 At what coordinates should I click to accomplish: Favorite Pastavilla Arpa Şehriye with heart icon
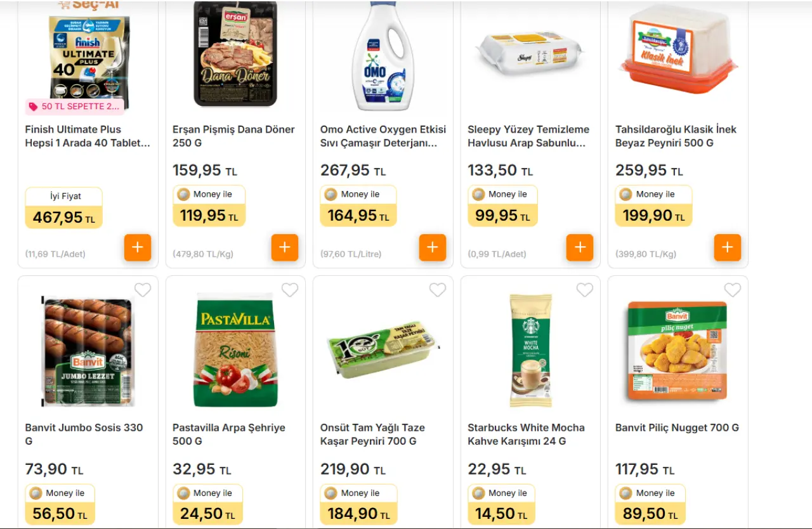click(290, 290)
